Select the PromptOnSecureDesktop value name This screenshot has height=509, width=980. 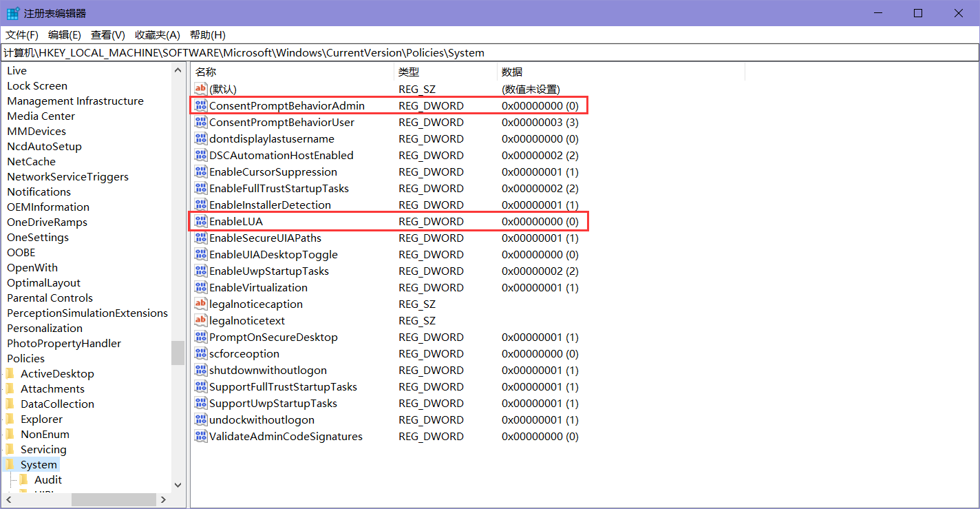click(x=273, y=337)
